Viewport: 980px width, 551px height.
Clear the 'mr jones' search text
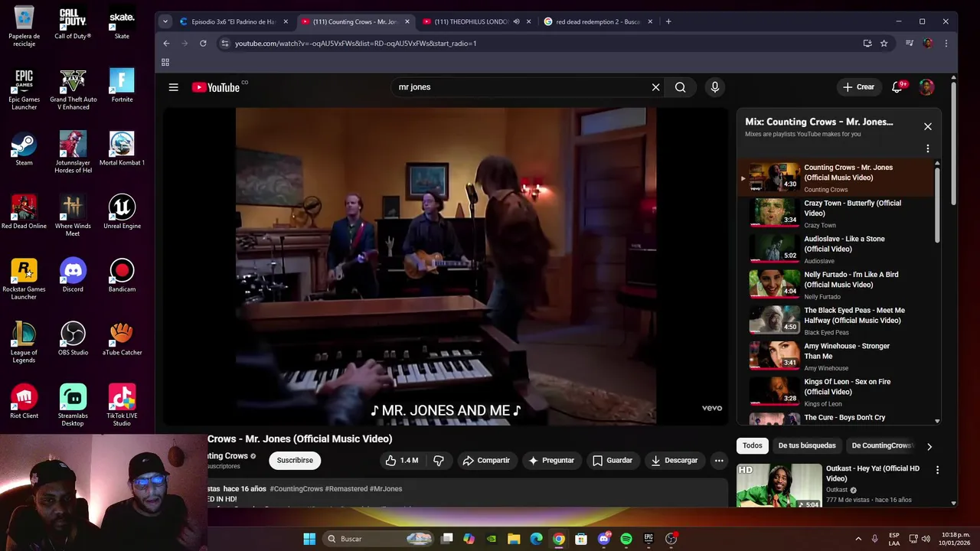[x=655, y=87]
